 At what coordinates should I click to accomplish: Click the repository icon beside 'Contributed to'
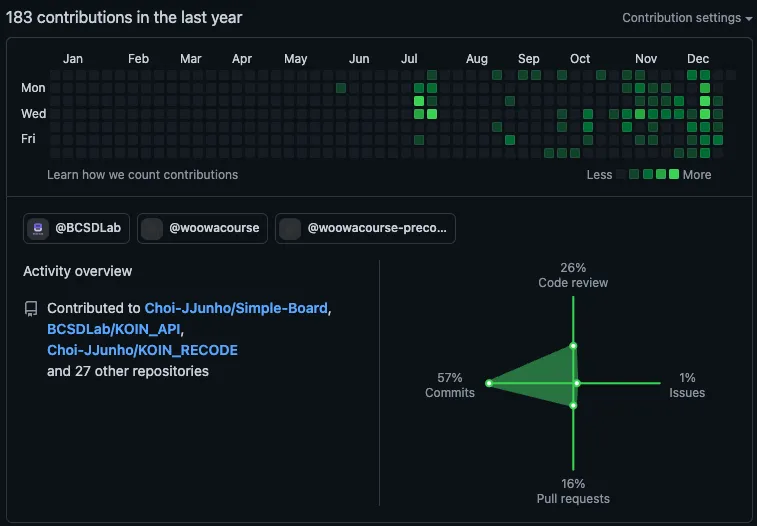31,309
